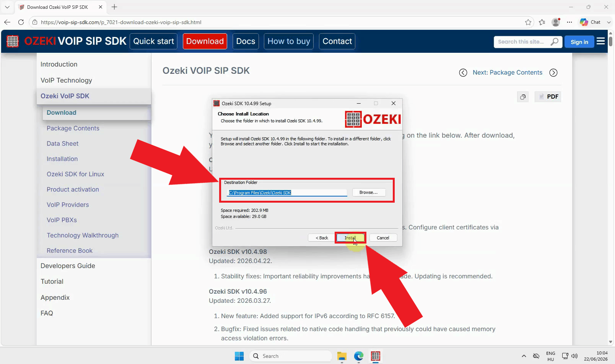Click the Ozeki logo icon in header

click(13, 41)
